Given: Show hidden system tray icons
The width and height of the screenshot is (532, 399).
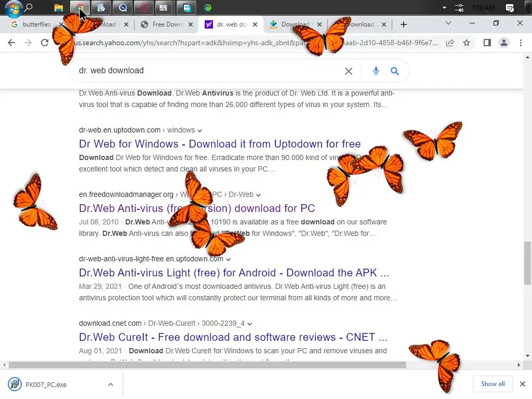Looking at the screenshot, I should [x=444, y=8].
